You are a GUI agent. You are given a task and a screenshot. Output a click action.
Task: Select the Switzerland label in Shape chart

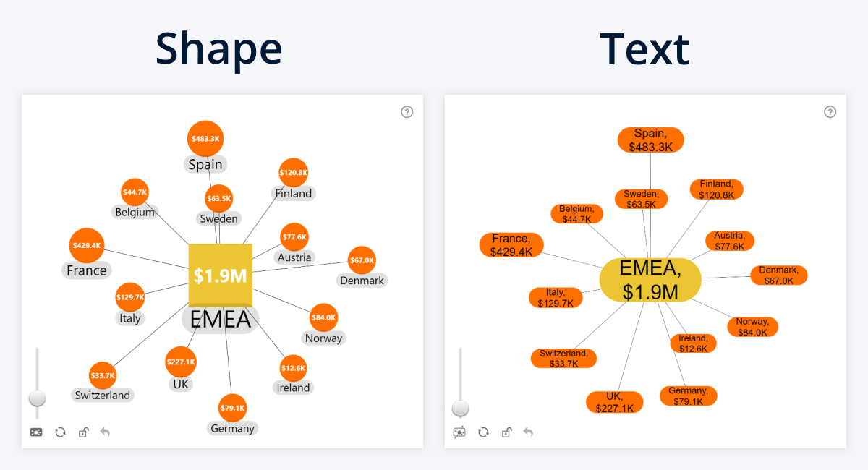point(103,395)
